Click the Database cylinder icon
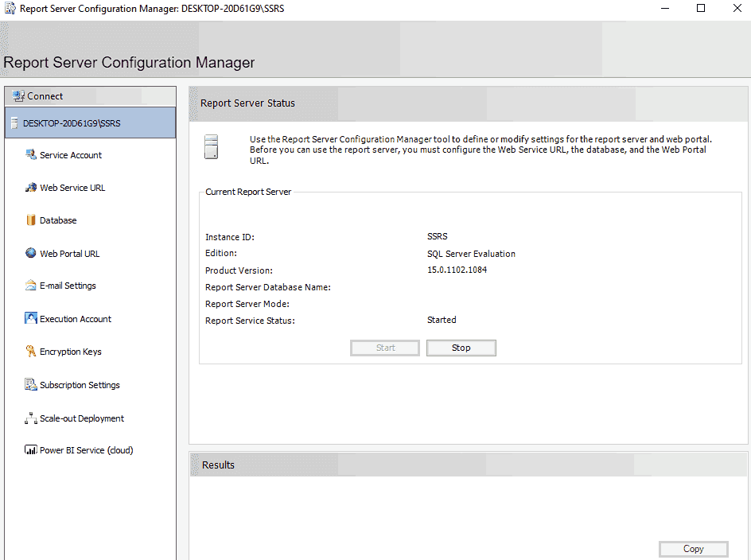Screen dimensions: 751x560 pos(31,220)
